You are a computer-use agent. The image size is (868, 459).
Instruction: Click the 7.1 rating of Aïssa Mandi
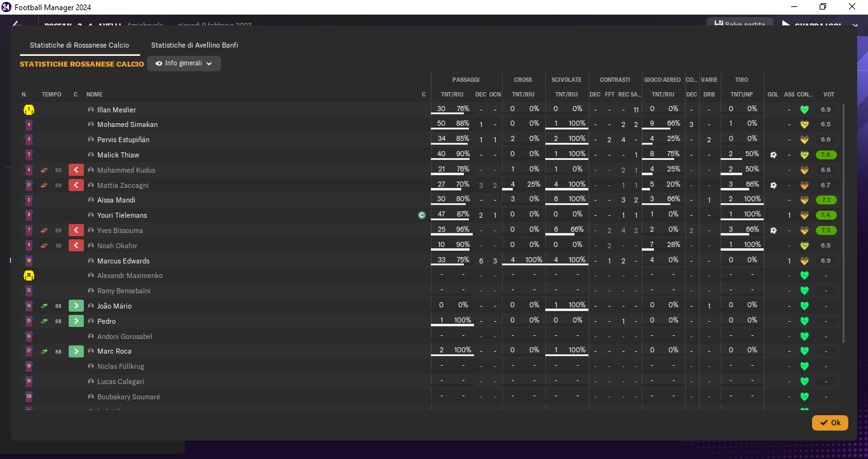(826, 200)
